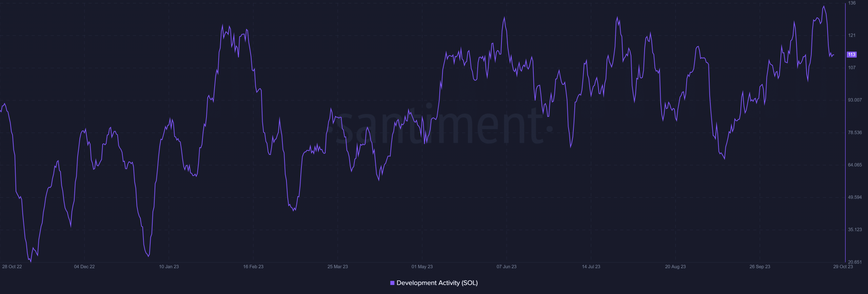Screen dimensions: 868x294
Task: Click the Development Activity (SOL) legend label
Action: (437, 283)
